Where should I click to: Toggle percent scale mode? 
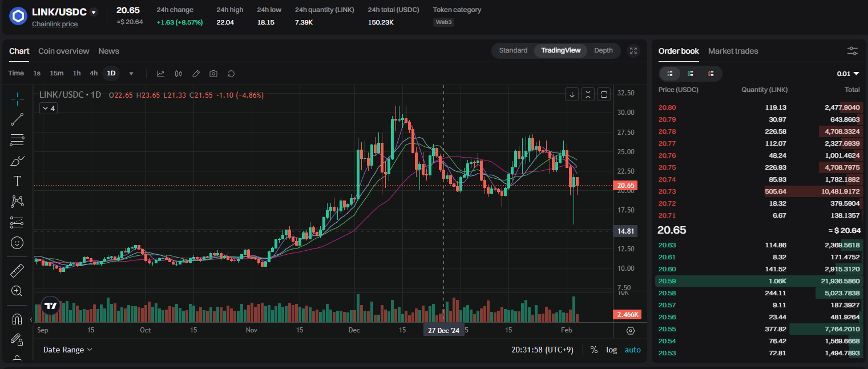pos(594,350)
